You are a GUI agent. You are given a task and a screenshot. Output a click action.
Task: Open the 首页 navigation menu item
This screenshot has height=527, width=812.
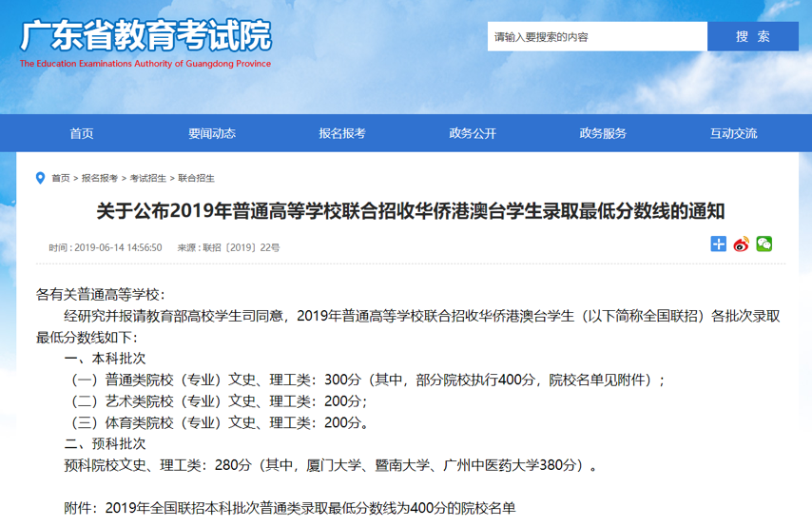tap(82, 133)
